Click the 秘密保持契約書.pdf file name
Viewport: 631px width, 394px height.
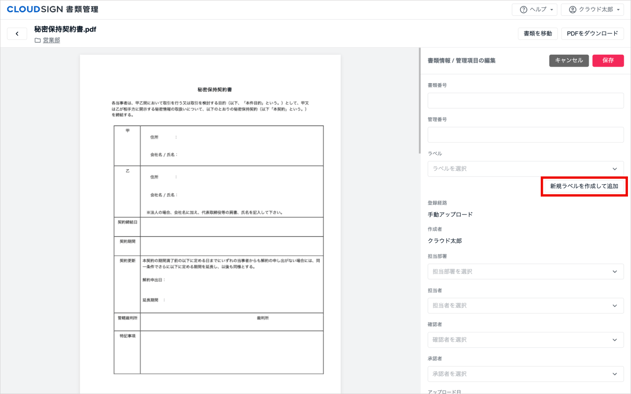(65, 29)
